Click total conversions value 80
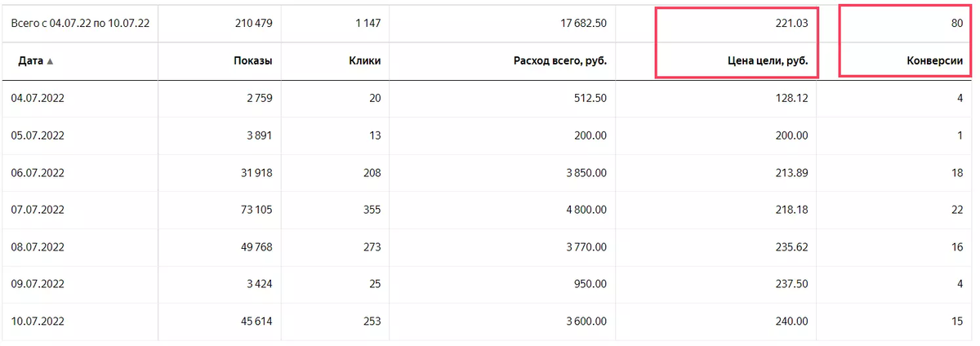The width and height of the screenshot is (980, 346). click(x=957, y=24)
